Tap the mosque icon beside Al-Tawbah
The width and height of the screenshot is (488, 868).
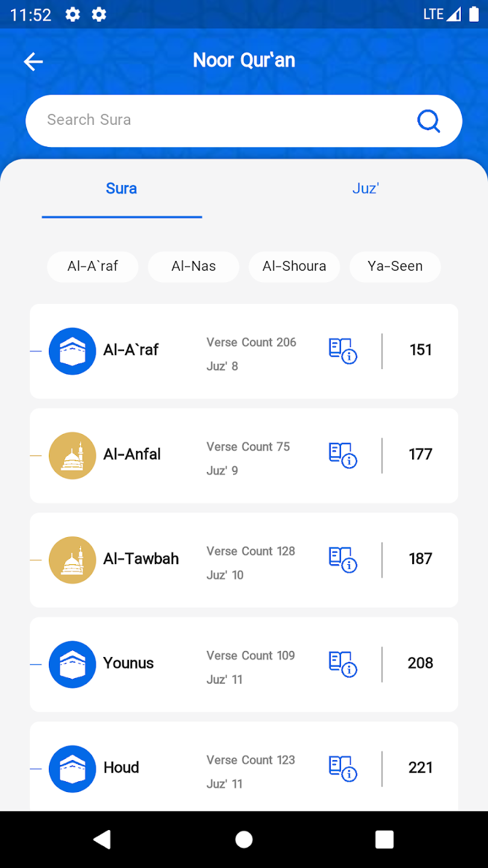pos(72,560)
